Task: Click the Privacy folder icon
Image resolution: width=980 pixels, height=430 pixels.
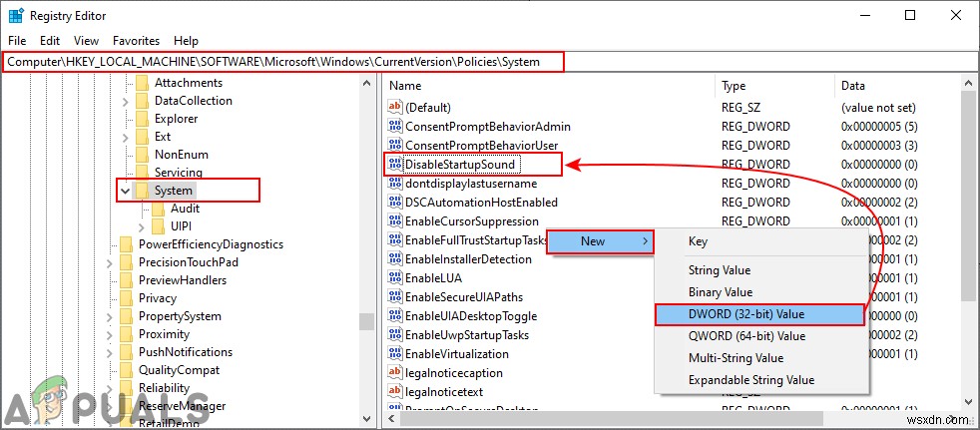Action: point(127,298)
